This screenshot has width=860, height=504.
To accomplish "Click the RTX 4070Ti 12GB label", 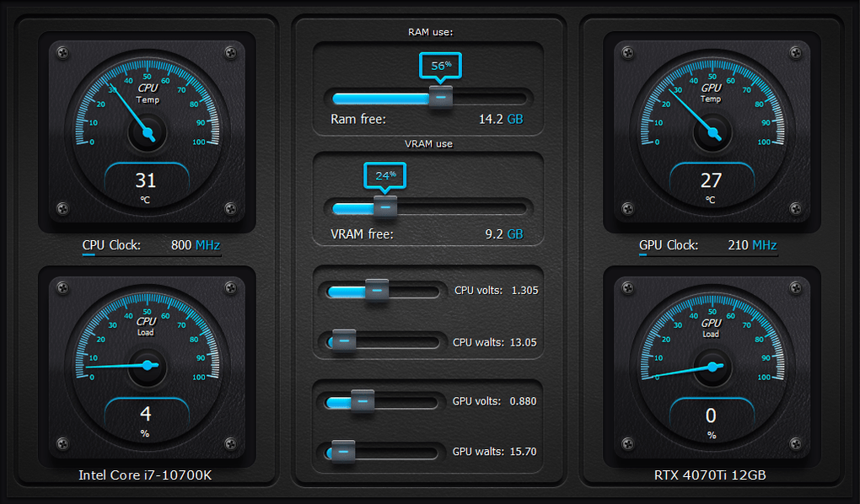I will tap(711, 475).
